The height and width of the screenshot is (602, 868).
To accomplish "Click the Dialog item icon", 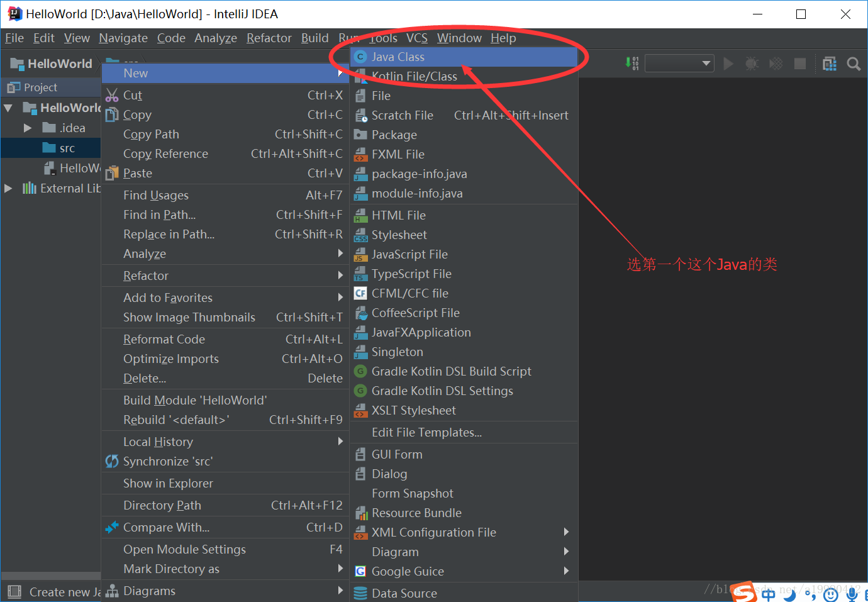I will click(360, 474).
